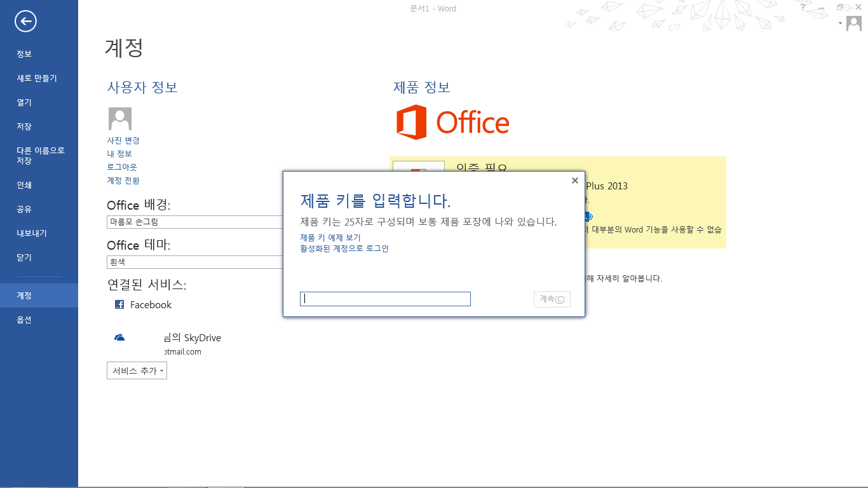Click 활성화된 계정으로 로그인 link
The height and width of the screenshot is (488, 868).
coord(344,248)
